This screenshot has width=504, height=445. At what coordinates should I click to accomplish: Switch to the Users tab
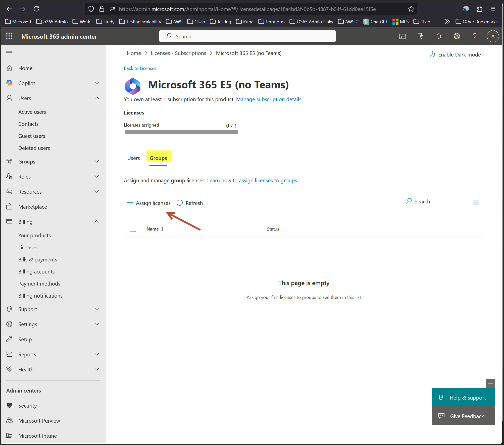point(133,158)
